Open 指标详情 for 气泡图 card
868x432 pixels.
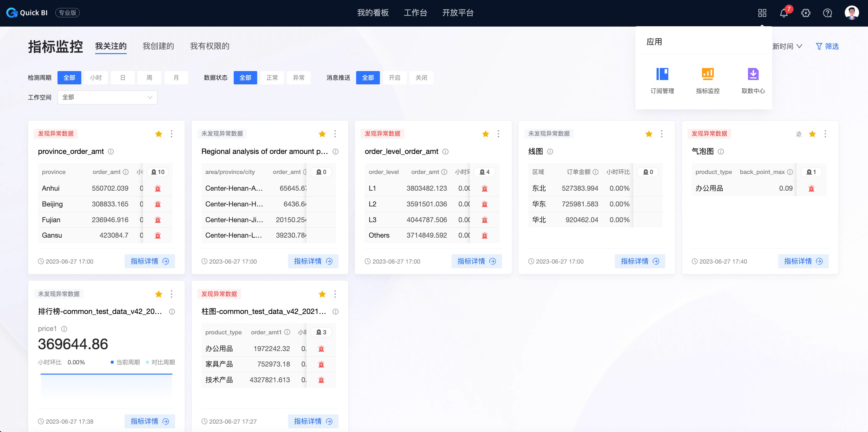(x=803, y=261)
